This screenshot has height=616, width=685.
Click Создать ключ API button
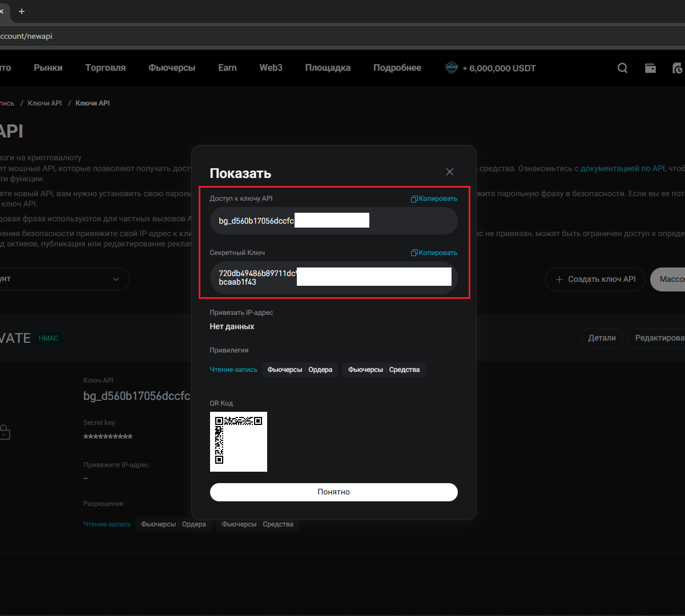pyautogui.click(x=595, y=279)
